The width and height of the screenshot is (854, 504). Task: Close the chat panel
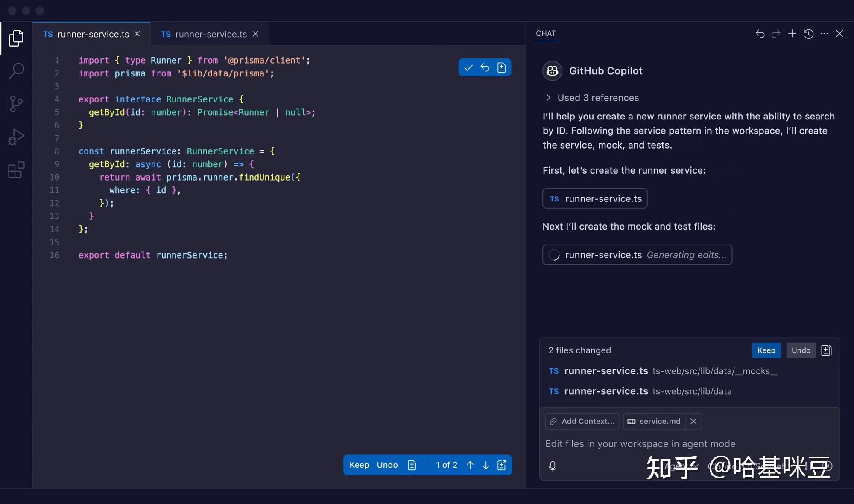click(839, 34)
